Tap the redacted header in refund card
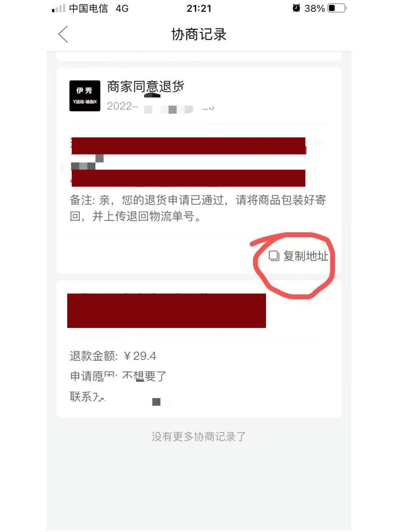Viewport: 398px width, 532px height. point(166,311)
